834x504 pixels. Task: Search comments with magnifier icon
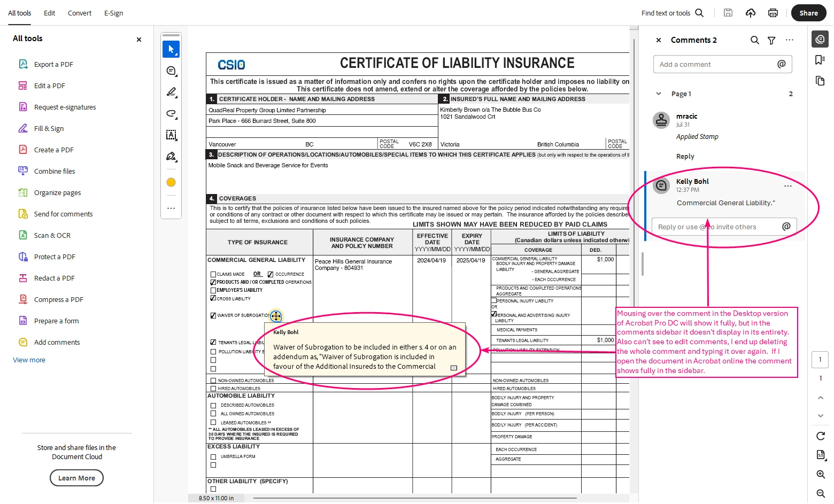coord(754,40)
